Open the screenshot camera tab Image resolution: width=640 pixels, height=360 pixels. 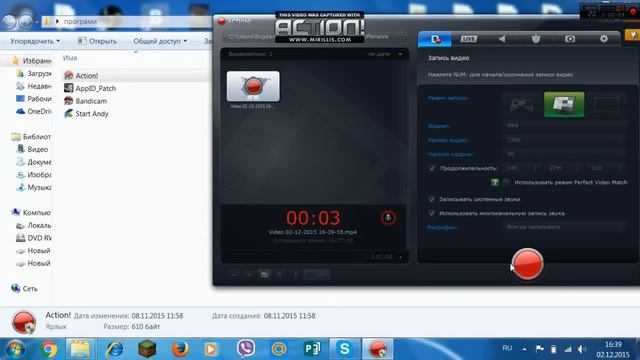click(x=570, y=39)
